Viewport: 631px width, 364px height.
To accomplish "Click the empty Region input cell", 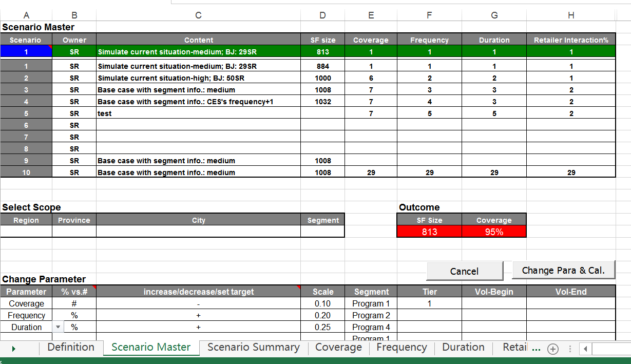I will tap(26, 232).
